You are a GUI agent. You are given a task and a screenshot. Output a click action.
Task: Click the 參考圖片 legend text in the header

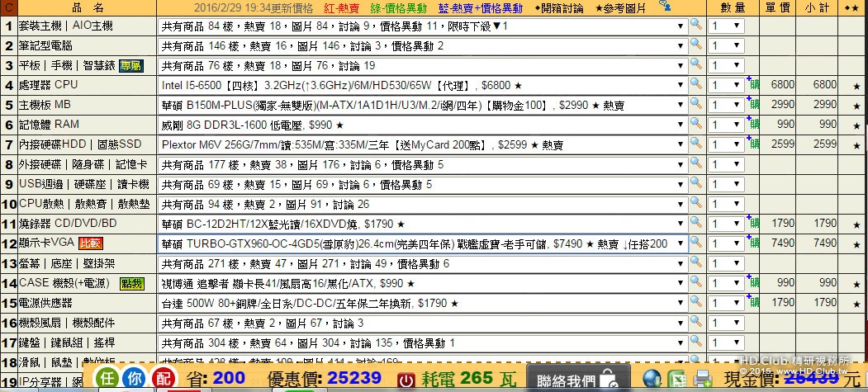[x=620, y=8]
